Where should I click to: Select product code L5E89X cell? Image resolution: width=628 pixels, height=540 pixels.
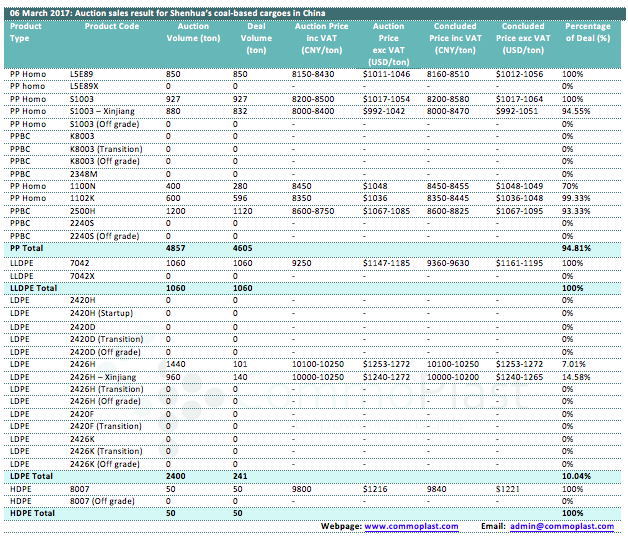84,87
